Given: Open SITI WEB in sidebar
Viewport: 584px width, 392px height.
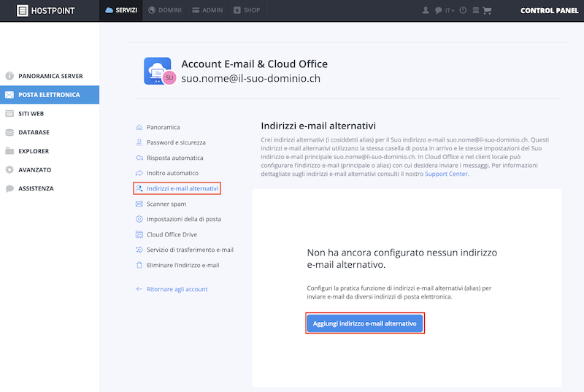Looking at the screenshot, I should click(50, 114).
